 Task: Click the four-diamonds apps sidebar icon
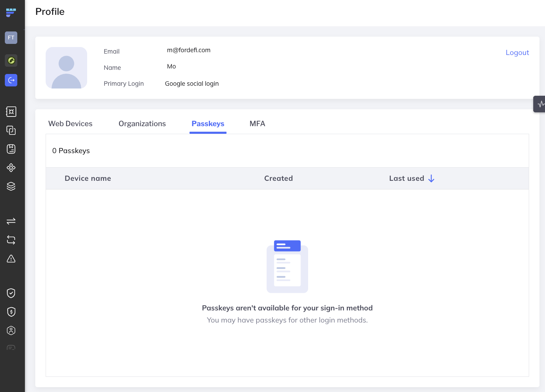point(11,168)
